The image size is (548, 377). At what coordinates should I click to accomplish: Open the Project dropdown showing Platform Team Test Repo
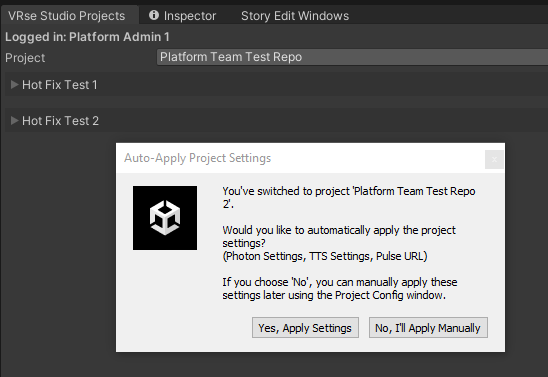352,57
